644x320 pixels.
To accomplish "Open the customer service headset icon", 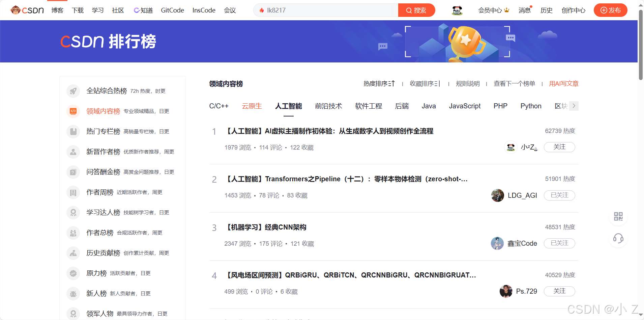I will point(618,239).
